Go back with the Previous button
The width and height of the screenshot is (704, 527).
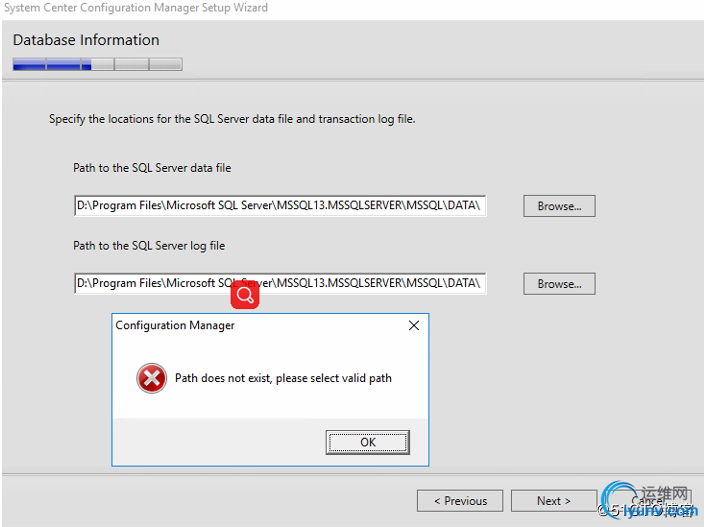pyautogui.click(x=460, y=501)
